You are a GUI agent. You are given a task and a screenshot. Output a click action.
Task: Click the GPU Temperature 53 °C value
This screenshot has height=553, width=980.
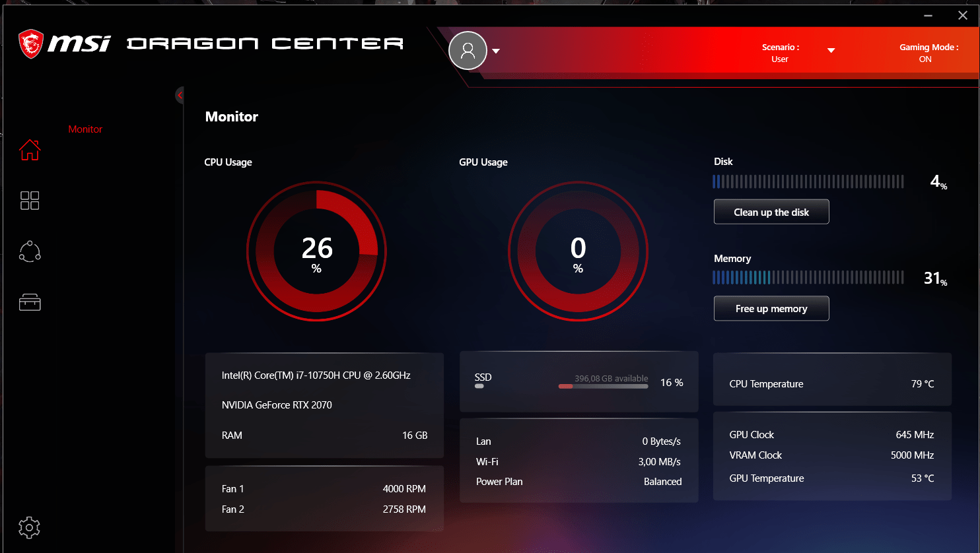(923, 478)
